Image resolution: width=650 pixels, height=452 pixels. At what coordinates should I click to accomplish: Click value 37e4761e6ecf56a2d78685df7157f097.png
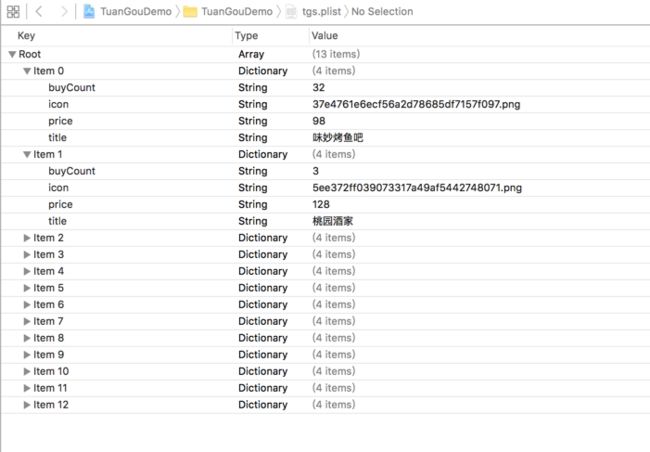pyautogui.click(x=416, y=104)
